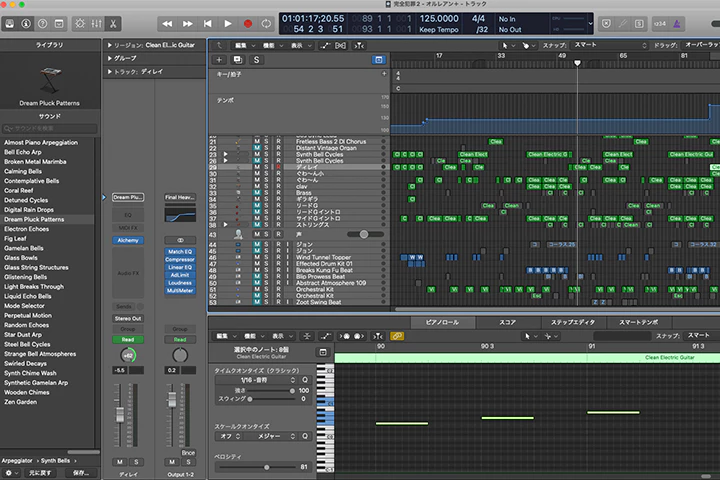Open the 表示 menu in the piano roll
Screen dimensions: 720x480
coord(282,336)
